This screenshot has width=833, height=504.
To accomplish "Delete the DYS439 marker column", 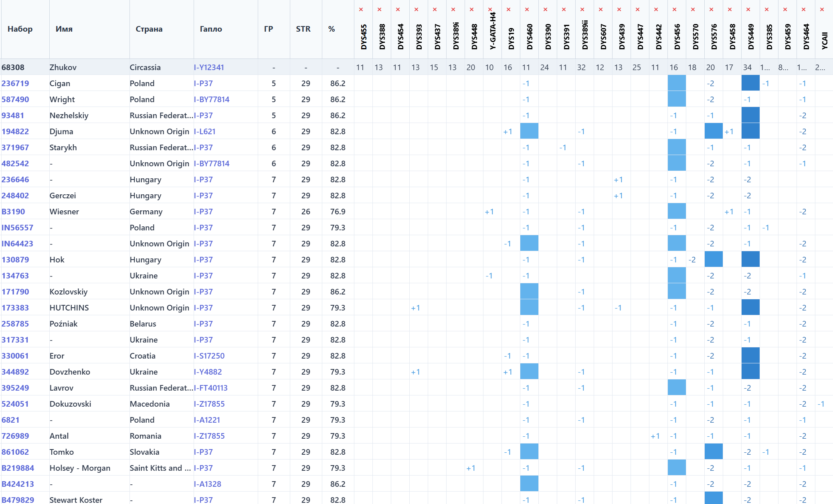I will 619,10.
